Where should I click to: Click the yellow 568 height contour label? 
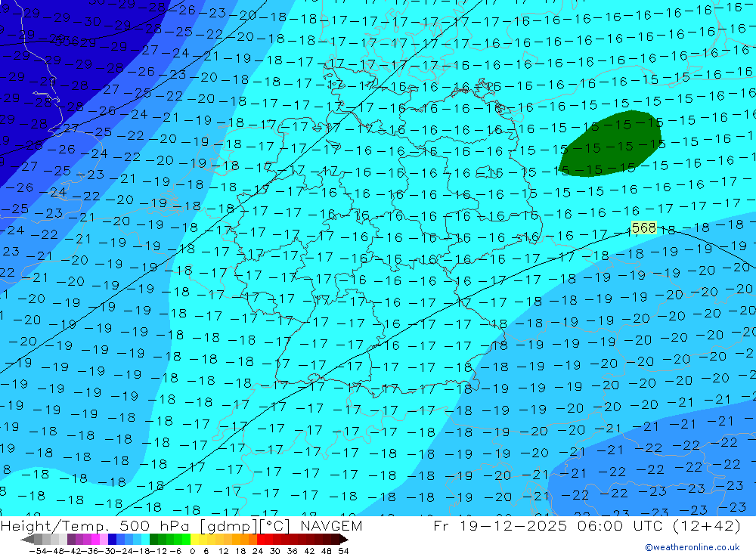coord(643,227)
